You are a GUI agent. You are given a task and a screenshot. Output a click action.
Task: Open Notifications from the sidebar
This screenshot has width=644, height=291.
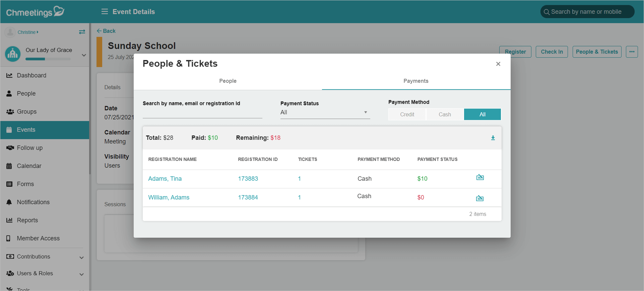45,202
